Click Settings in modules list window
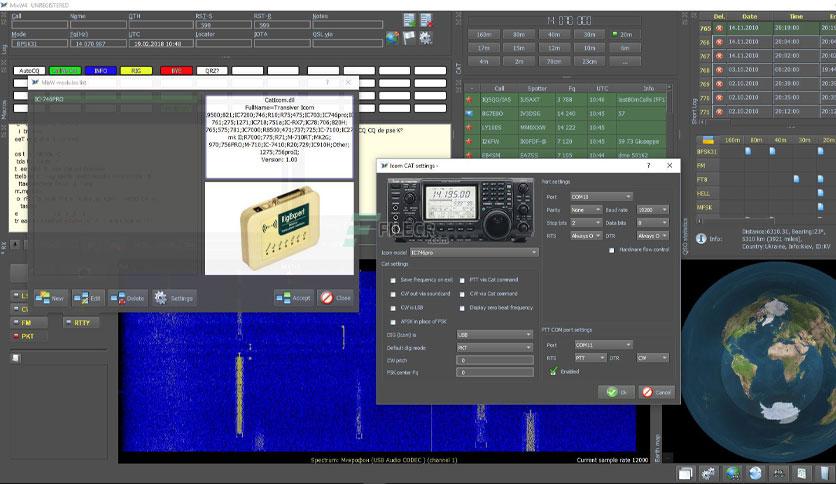836x484 pixels. 174,298
